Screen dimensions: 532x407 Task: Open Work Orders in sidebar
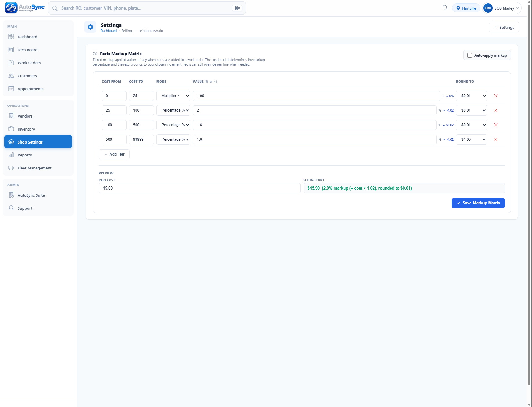tap(38, 63)
